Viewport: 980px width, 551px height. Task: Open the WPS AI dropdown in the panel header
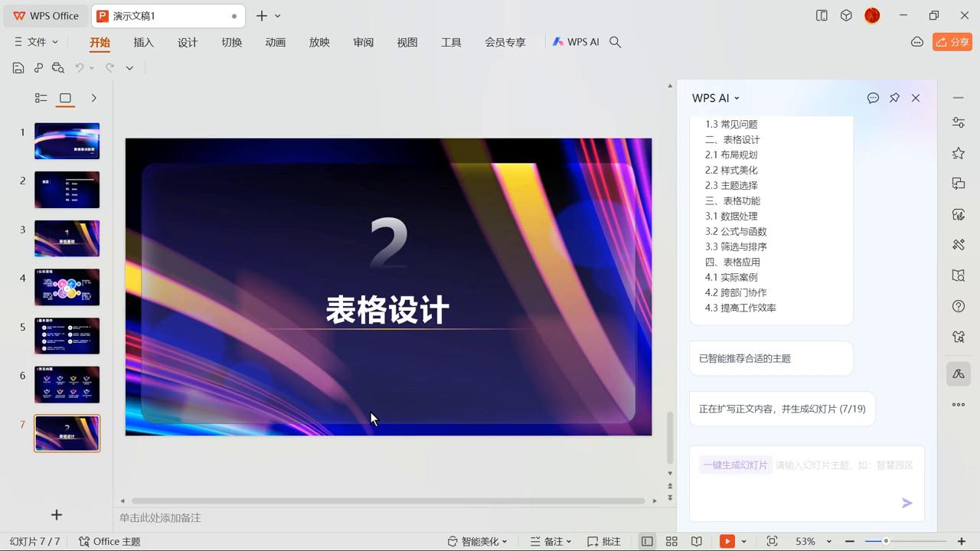715,98
